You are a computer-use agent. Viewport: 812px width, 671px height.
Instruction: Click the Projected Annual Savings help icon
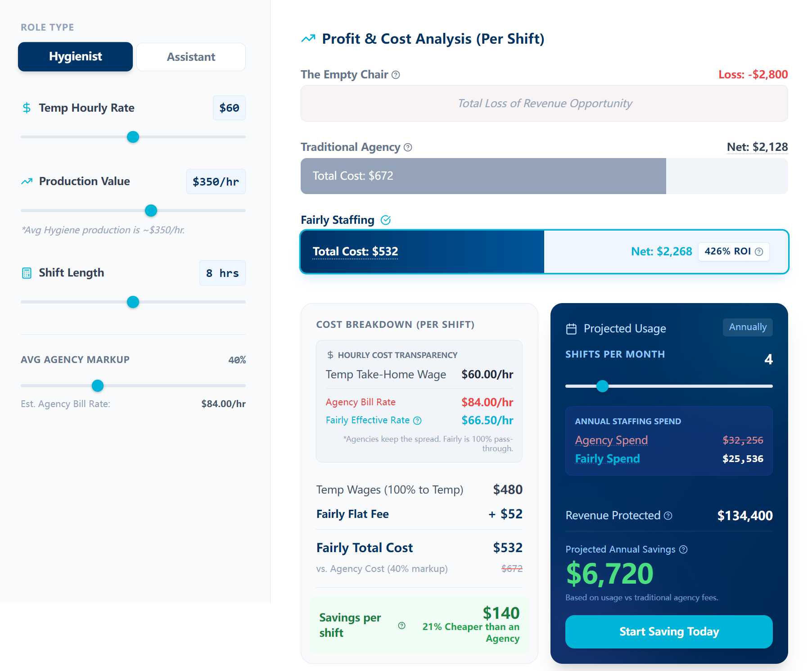pyautogui.click(x=683, y=549)
